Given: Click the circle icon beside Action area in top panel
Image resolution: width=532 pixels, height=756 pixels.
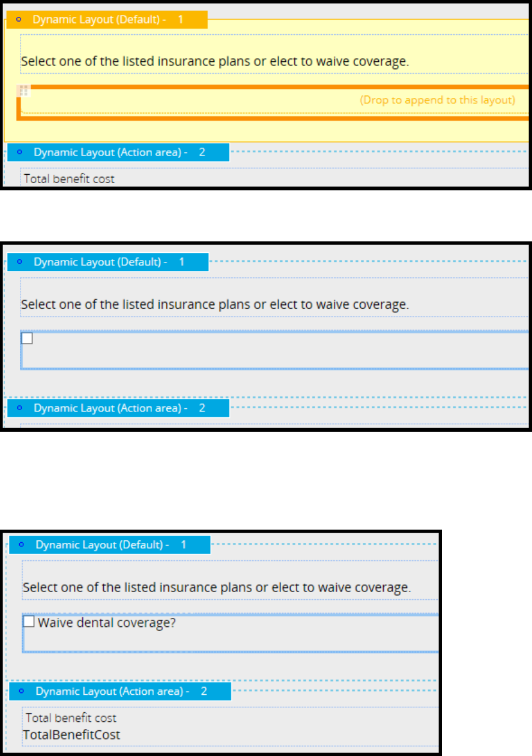Looking at the screenshot, I should pos(20,153).
